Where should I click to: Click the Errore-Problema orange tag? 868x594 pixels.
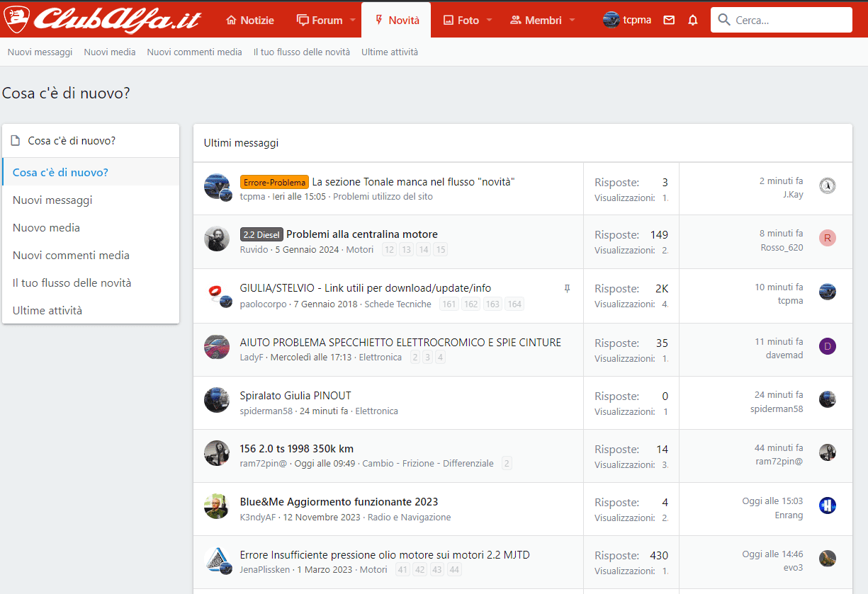274,182
